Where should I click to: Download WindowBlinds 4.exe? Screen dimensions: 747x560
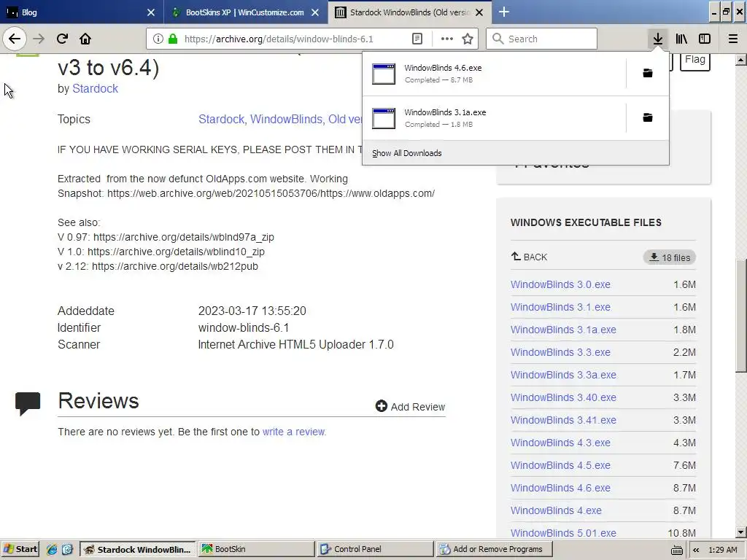(x=556, y=511)
